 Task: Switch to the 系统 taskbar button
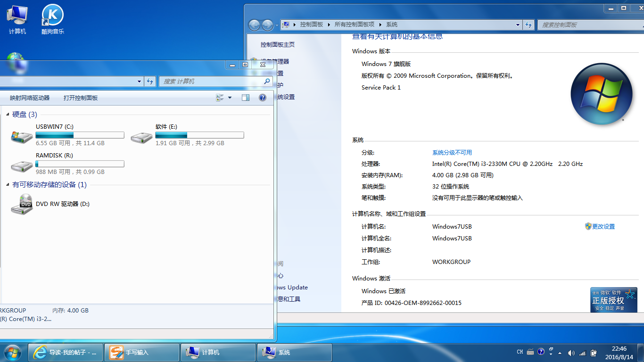295,352
